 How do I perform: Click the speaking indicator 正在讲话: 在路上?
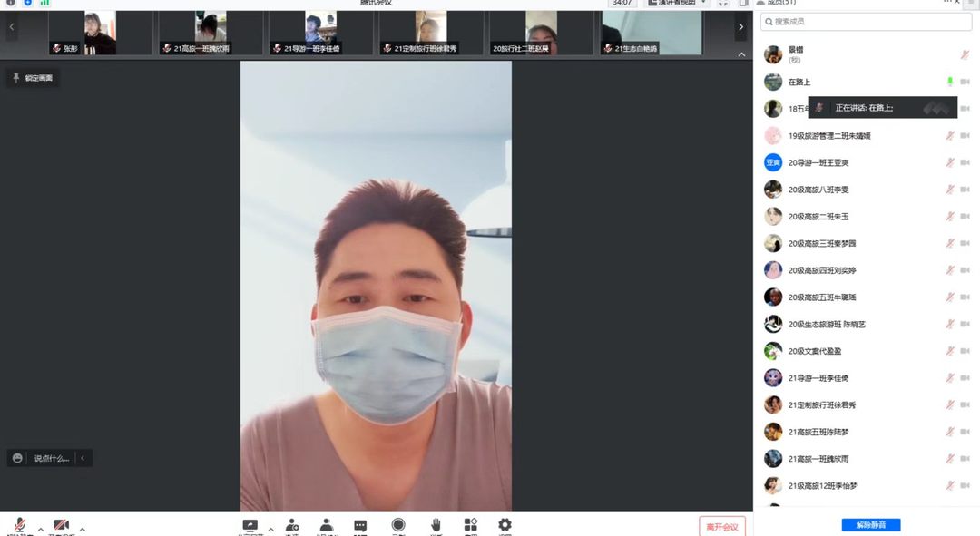883,107
